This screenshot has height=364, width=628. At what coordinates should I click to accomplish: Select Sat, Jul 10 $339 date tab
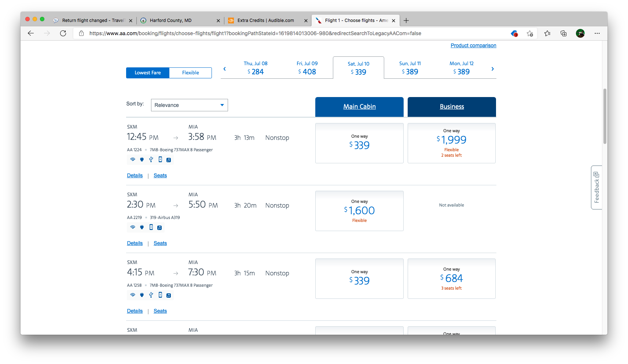coord(359,68)
